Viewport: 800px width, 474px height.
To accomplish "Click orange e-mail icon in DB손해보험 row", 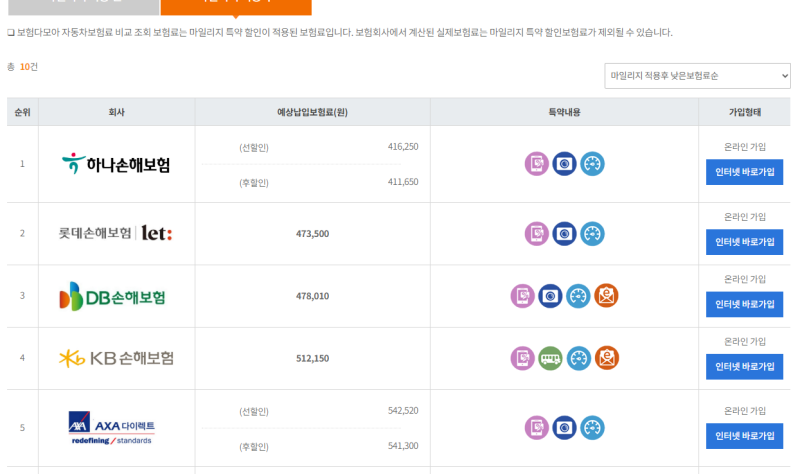I will (x=606, y=296).
